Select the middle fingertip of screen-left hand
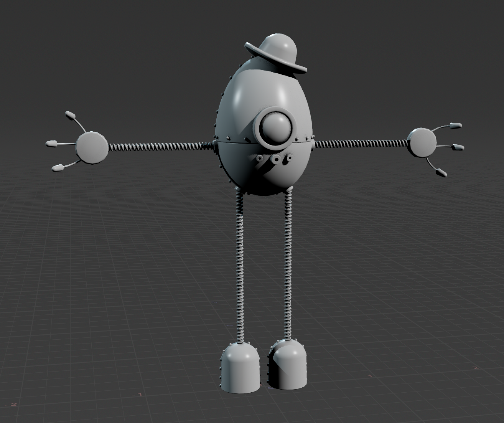The height and width of the screenshot is (423, 504). [x=51, y=144]
